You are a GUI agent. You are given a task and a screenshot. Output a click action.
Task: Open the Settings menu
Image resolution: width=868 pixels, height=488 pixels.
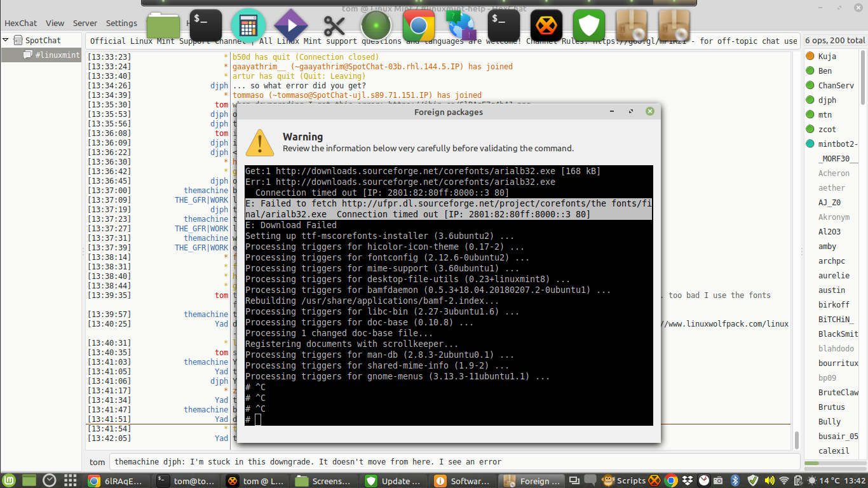click(x=121, y=23)
